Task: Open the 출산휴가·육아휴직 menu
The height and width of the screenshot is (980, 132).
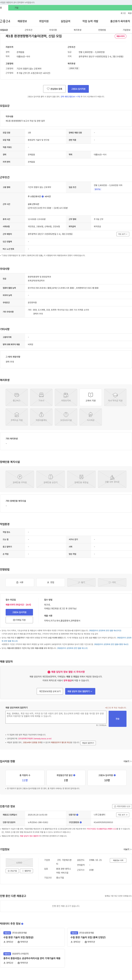Action: click(120, 21)
